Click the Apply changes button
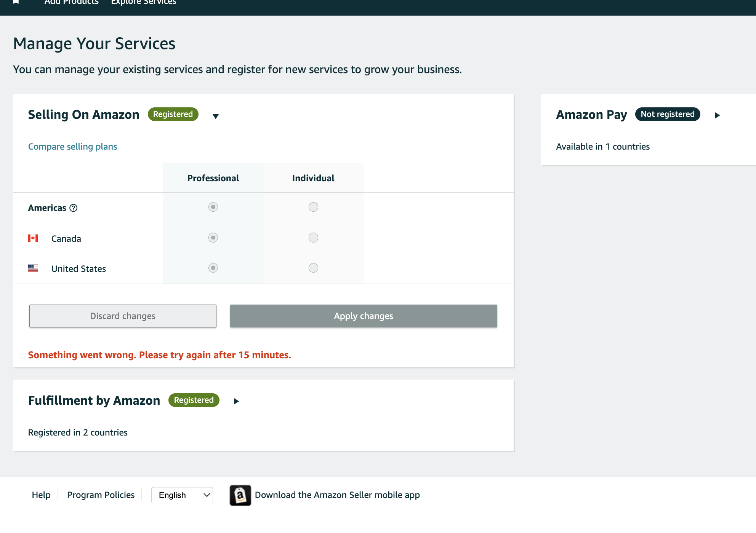This screenshot has height=533, width=756. coord(364,316)
